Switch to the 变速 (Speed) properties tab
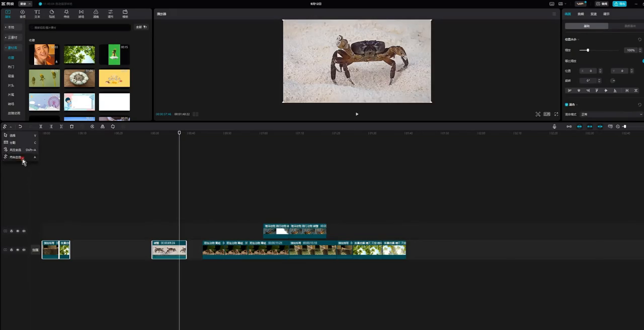This screenshot has height=330, width=644. coord(594,14)
